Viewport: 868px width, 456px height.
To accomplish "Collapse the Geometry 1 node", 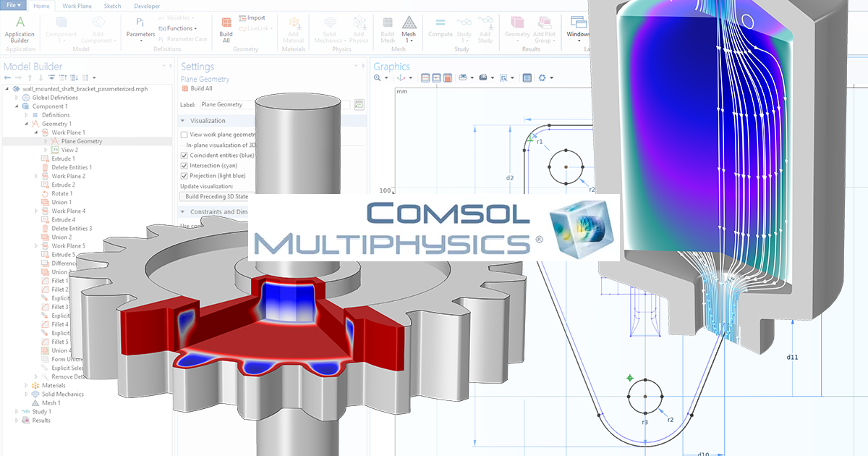I will click(27, 124).
